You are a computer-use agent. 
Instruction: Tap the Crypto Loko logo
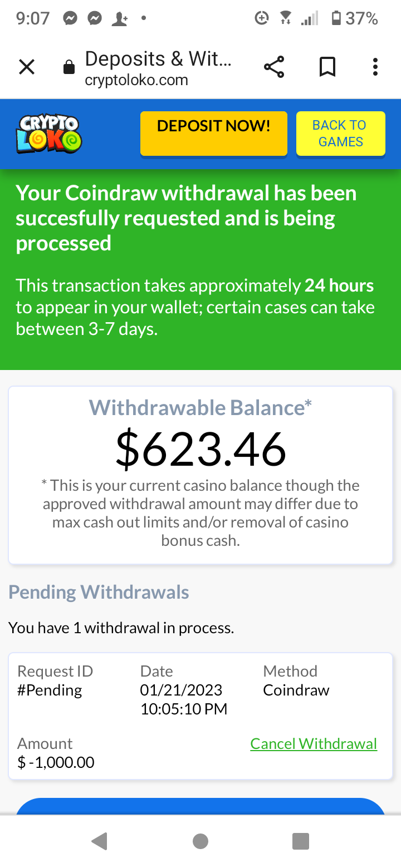coord(49,134)
